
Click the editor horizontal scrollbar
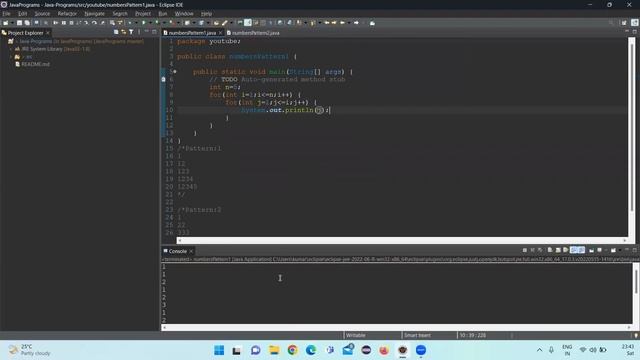tap(402, 240)
